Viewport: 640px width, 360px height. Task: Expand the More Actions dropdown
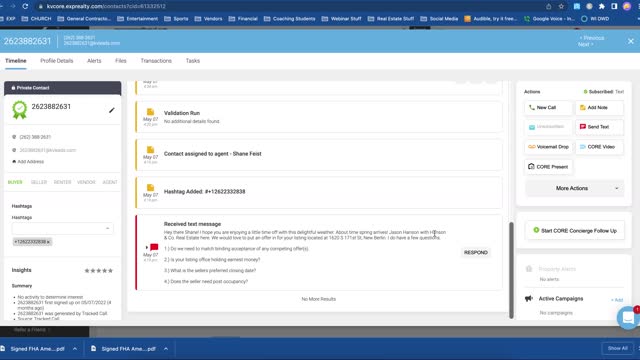click(574, 189)
